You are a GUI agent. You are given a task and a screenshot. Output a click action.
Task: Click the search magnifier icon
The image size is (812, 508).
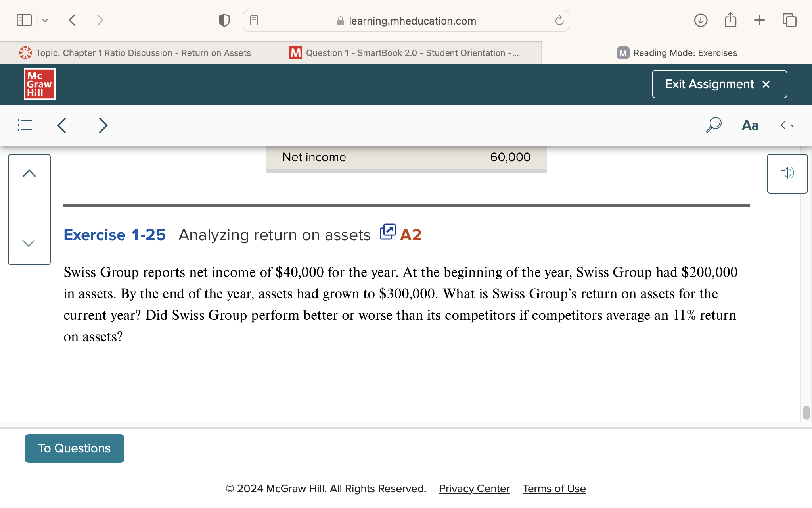pyautogui.click(x=713, y=125)
